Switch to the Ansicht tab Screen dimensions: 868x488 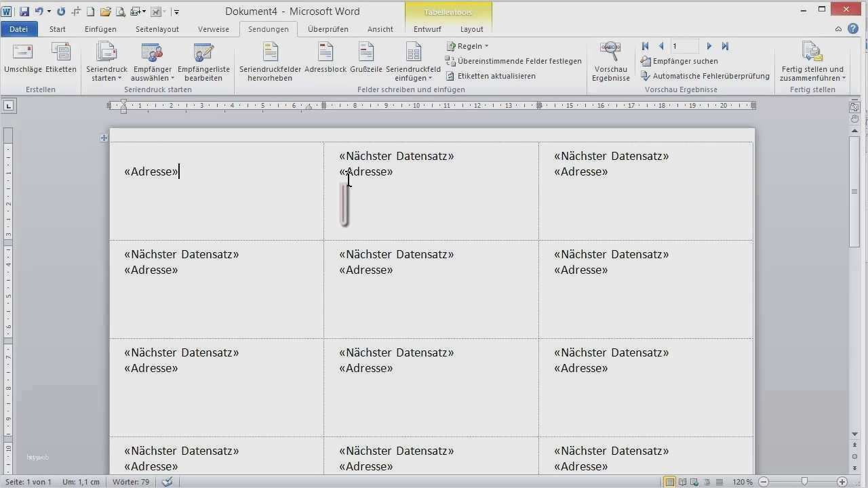pos(380,29)
